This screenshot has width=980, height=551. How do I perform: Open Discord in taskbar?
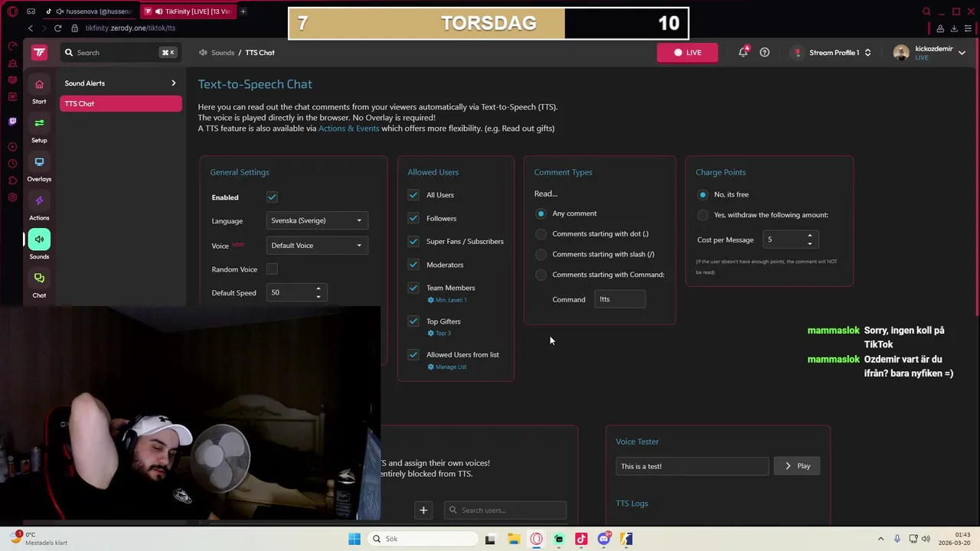click(x=604, y=539)
